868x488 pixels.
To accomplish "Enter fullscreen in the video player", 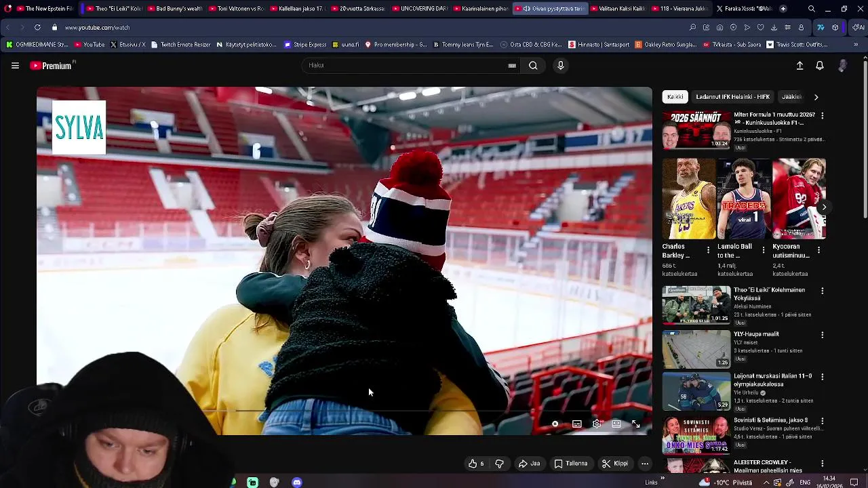I will [636, 424].
